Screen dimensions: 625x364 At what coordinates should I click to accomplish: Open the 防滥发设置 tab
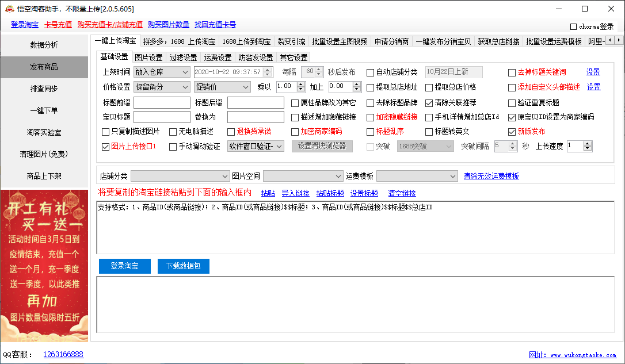[x=256, y=58]
